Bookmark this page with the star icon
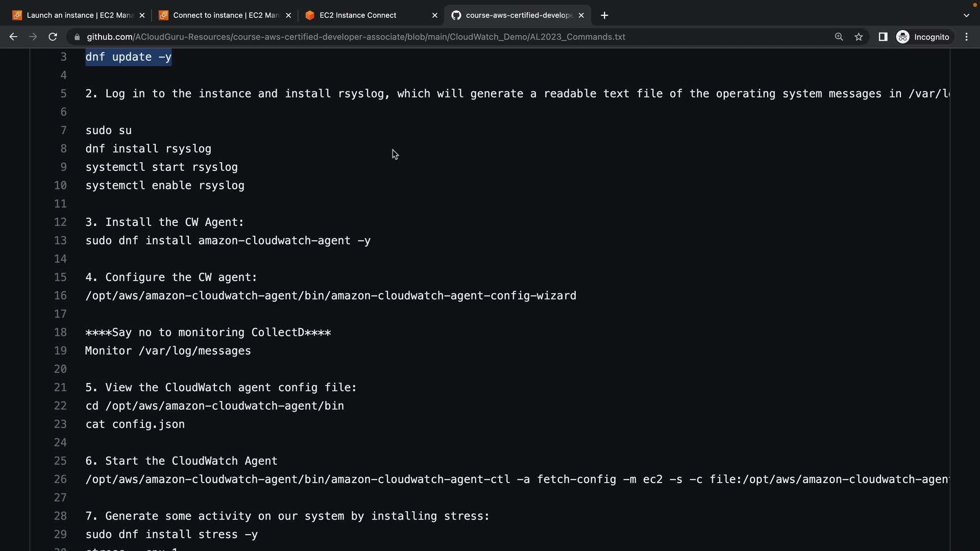This screenshot has height=551, width=980. pos(859,37)
